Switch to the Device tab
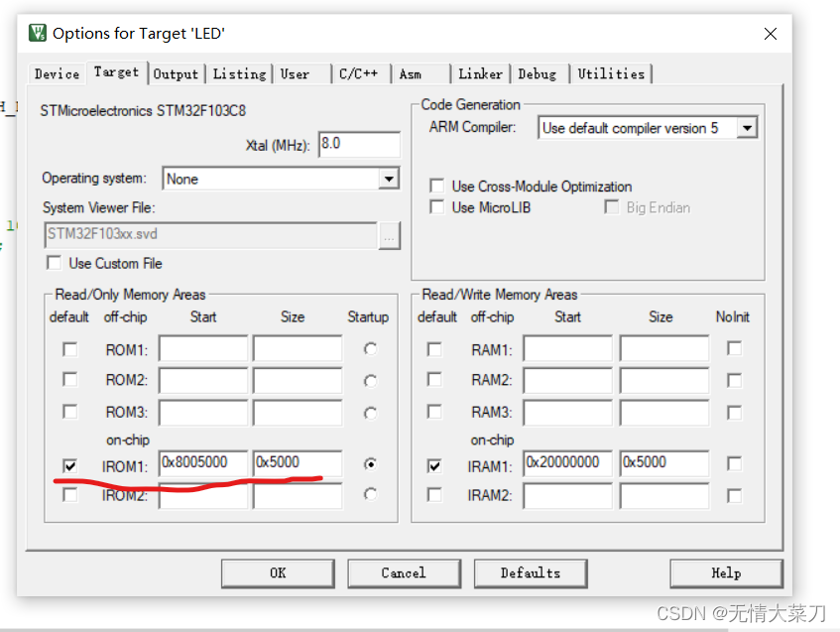This screenshot has height=632, width=840. 57,74
